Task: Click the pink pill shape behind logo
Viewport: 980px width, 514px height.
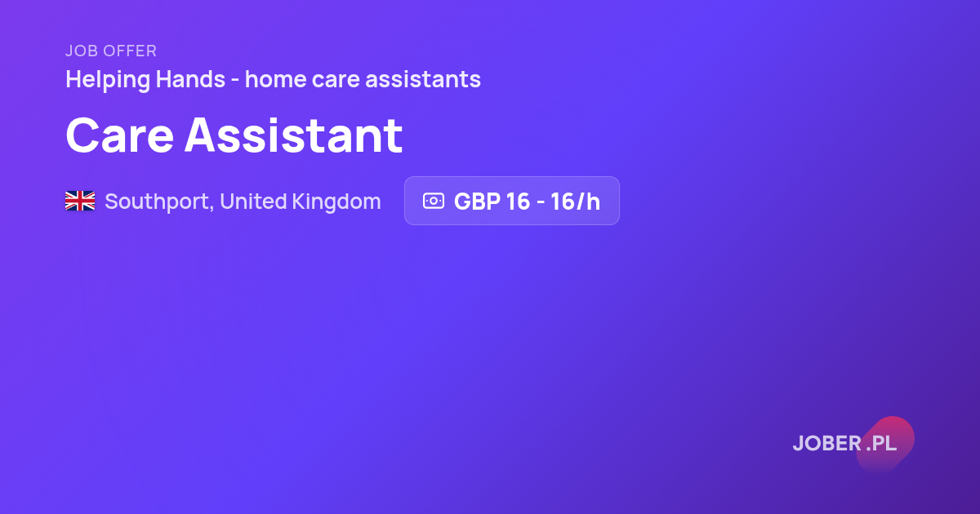Action: [885, 444]
